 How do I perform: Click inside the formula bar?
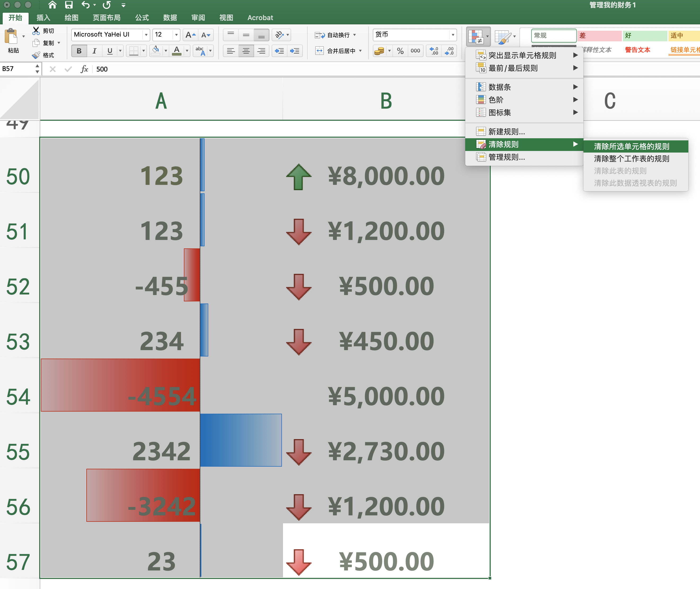coord(234,69)
